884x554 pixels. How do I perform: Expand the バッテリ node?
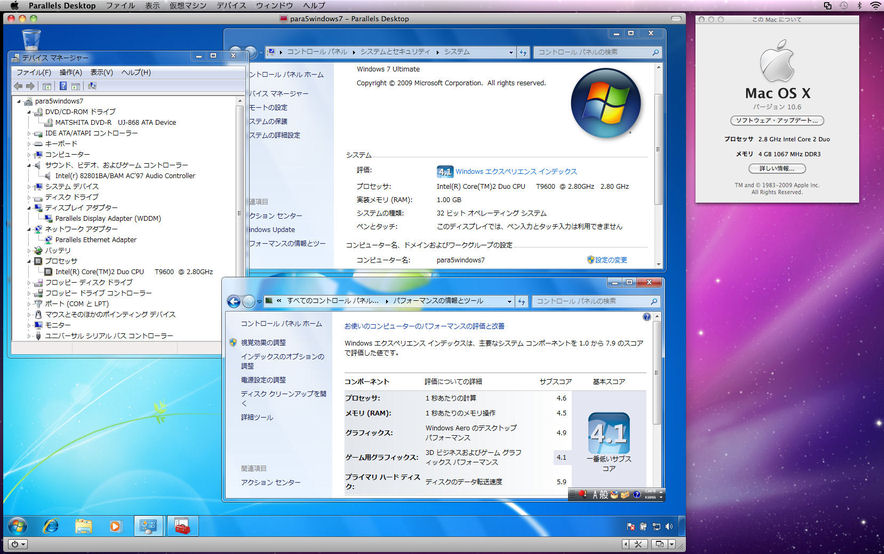point(29,251)
